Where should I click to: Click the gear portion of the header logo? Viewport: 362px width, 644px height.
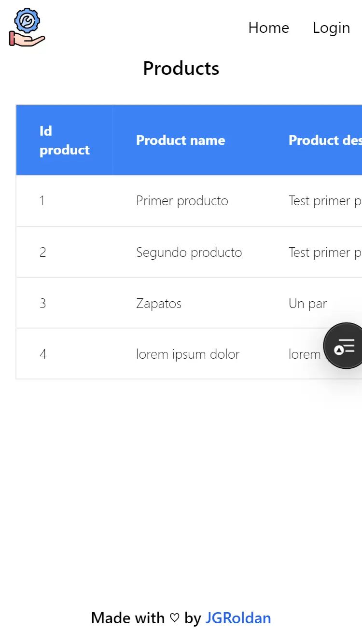28,21
